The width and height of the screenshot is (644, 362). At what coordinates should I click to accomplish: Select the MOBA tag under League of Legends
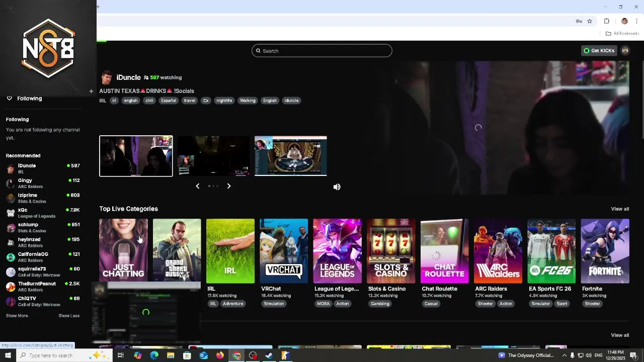click(x=324, y=304)
